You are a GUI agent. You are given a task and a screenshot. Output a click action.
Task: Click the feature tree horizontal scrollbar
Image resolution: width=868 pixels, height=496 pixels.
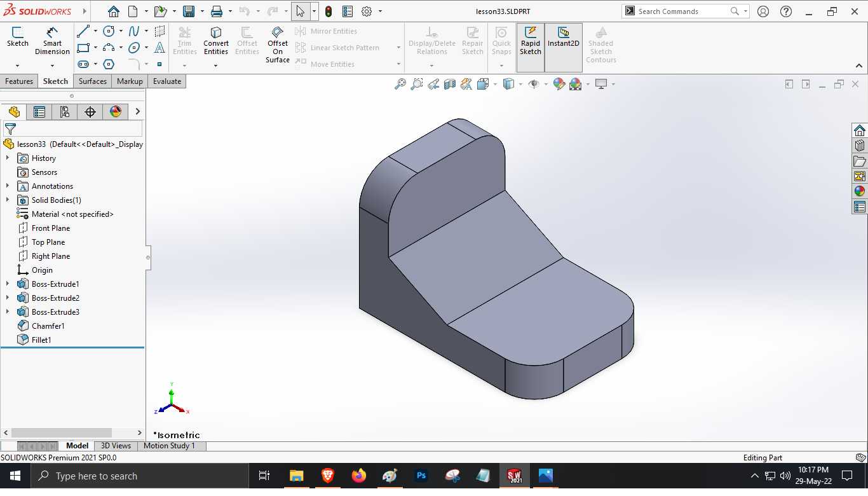(x=62, y=433)
